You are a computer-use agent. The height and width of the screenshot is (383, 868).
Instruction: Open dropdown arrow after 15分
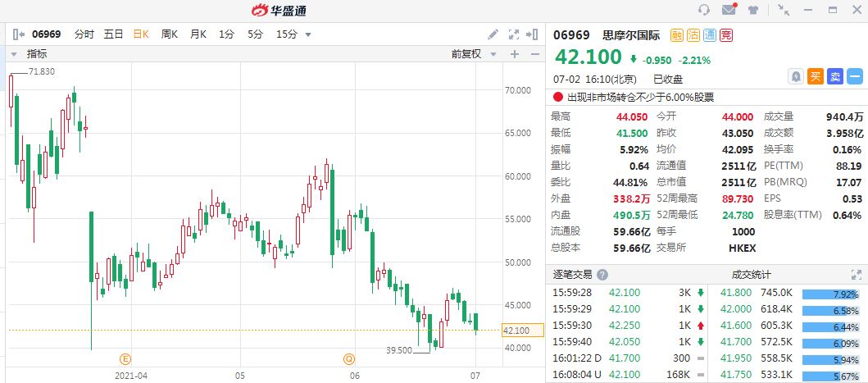(x=308, y=35)
